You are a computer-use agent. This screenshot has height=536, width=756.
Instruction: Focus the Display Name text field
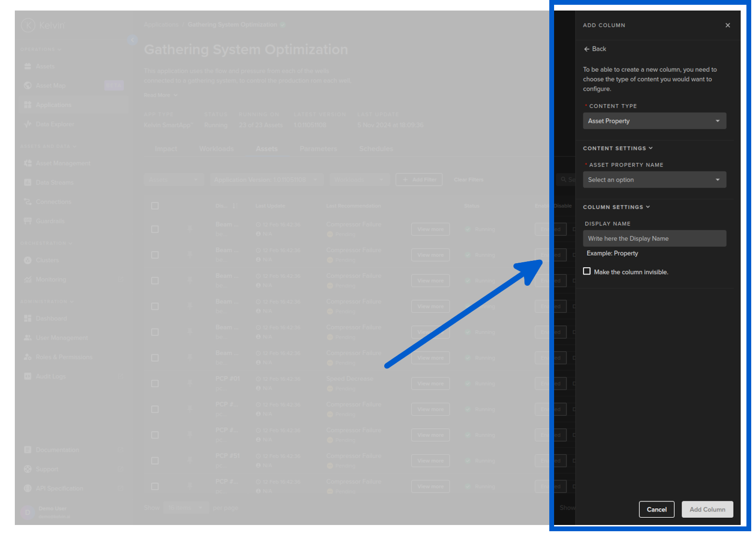(x=654, y=238)
